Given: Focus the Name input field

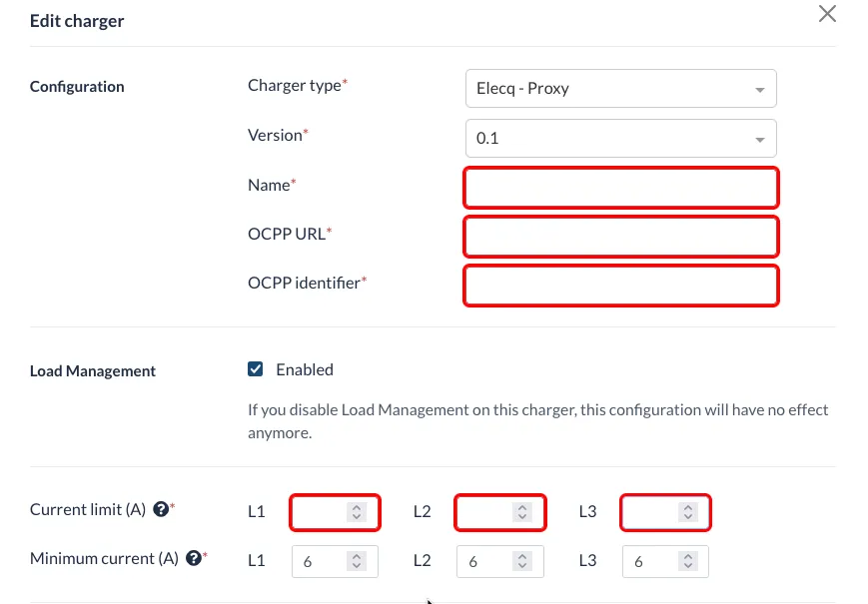Looking at the screenshot, I should pos(621,188).
